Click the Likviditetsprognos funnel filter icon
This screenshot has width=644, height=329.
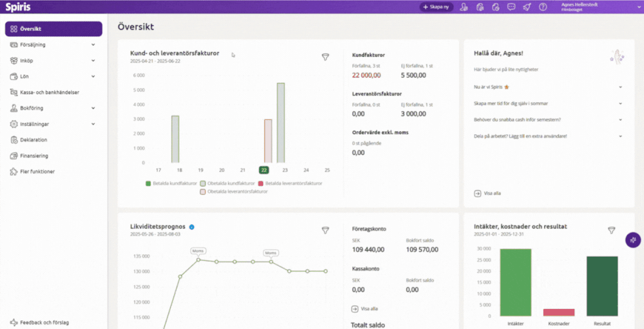pos(326,230)
